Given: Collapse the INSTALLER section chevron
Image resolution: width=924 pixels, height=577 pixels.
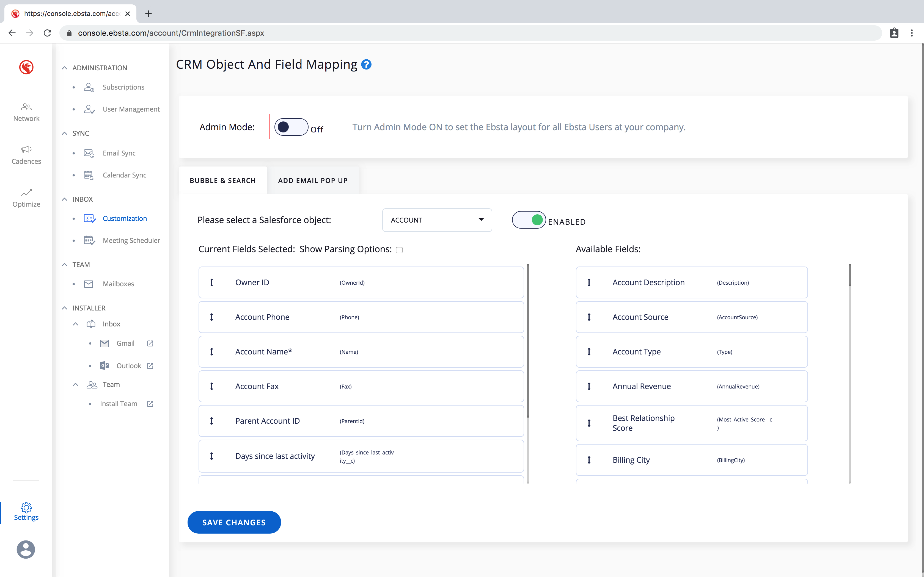Looking at the screenshot, I should pos(65,308).
